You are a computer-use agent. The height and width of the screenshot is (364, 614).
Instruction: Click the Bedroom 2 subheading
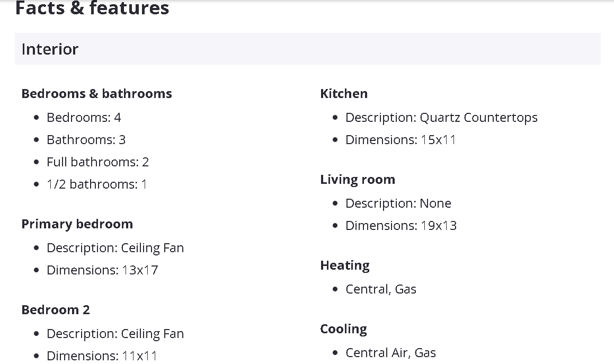click(56, 310)
